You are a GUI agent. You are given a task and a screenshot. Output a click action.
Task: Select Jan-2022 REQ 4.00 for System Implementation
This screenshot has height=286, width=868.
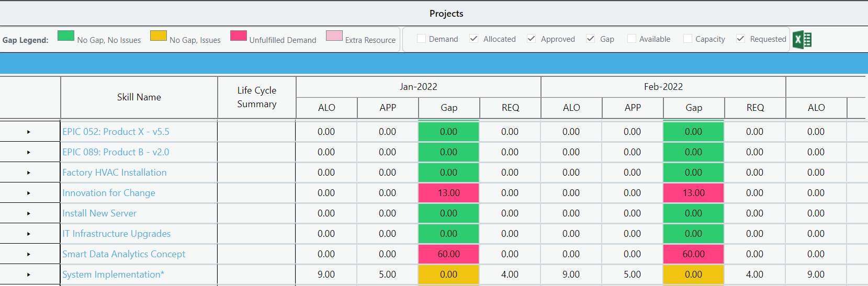510,274
